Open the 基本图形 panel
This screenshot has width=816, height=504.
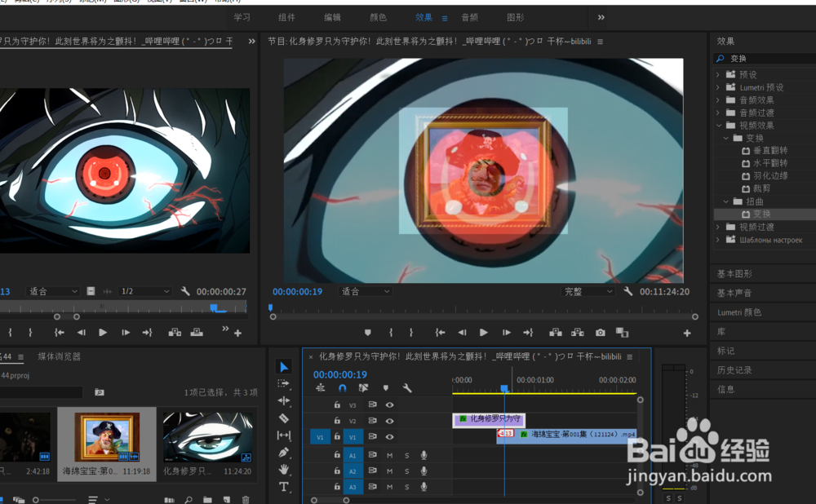[x=734, y=273]
